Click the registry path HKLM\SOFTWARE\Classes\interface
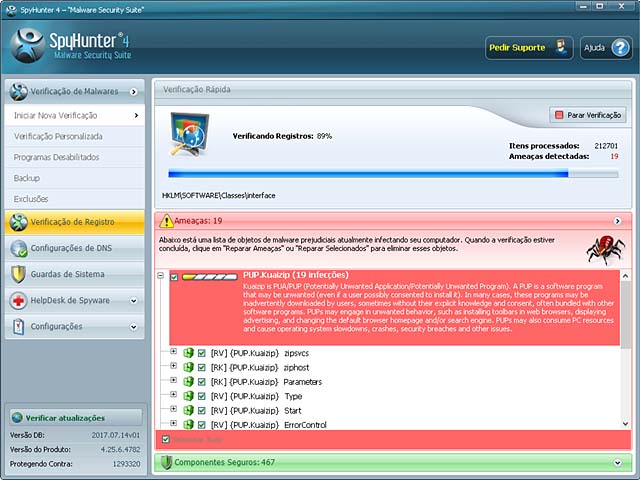This screenshot has height=480, width=640. pyautogui.click(x=218, y=196)
